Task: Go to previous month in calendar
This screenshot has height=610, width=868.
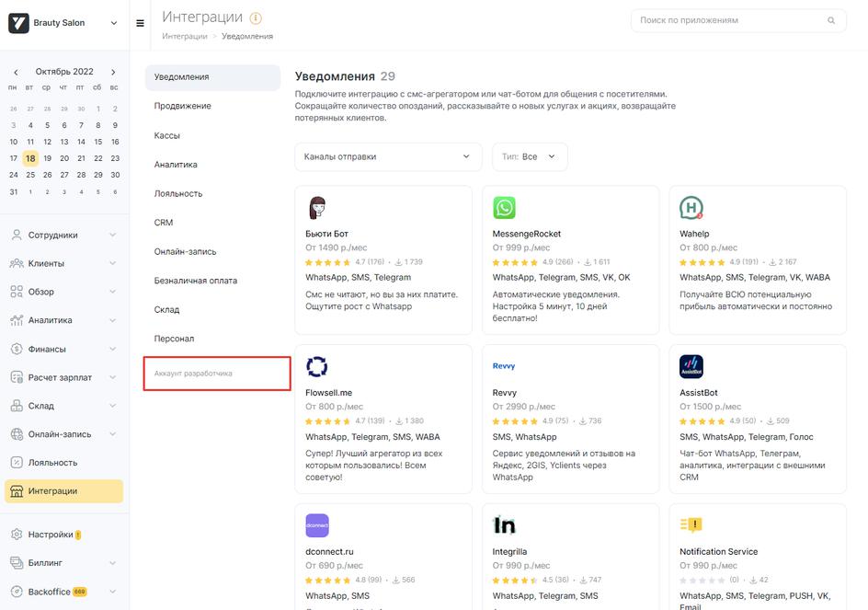Action: coord(14,72)
